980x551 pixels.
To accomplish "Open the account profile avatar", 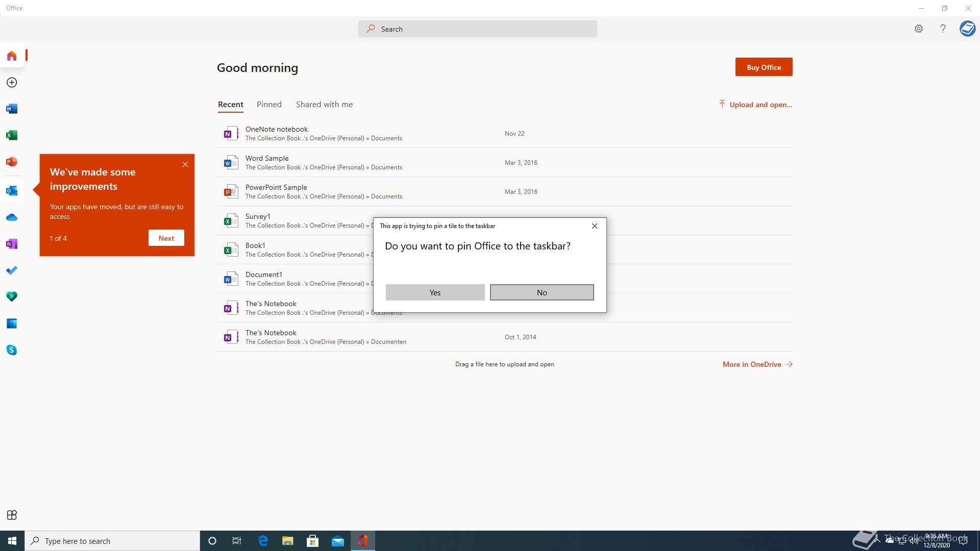I will (x=967, y=29).
